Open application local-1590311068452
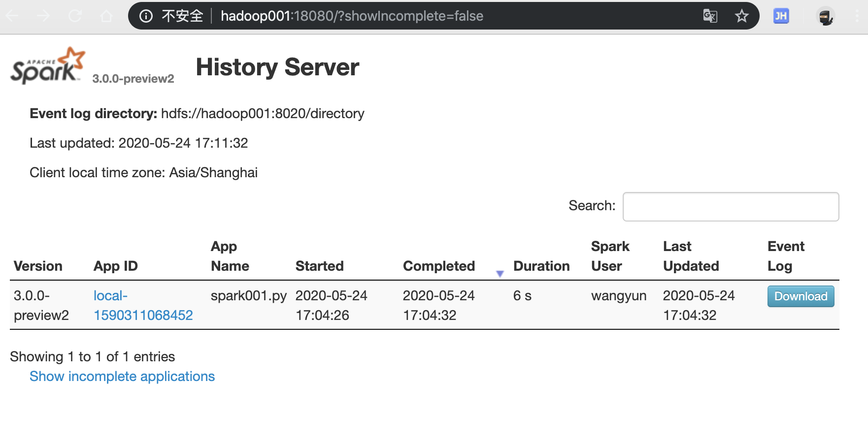This screenshot has height=444, width=868. tap(143, 305)
